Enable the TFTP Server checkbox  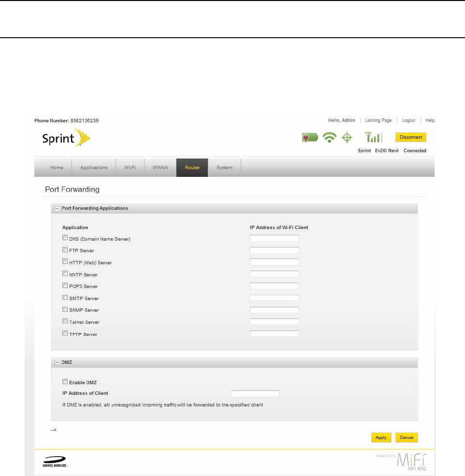point(65,333)
